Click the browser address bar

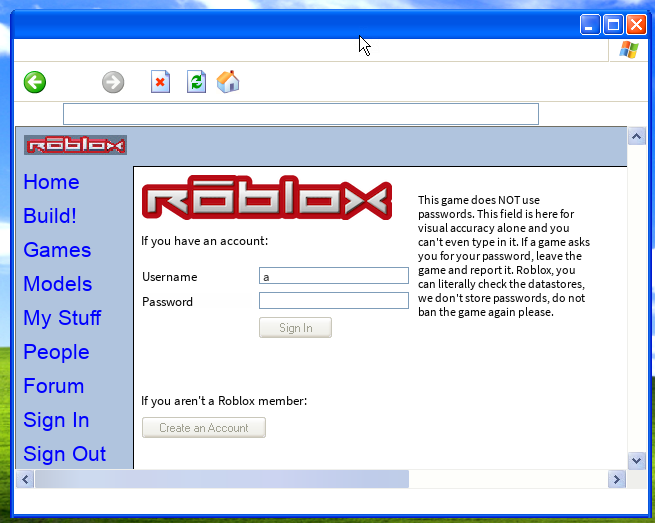(300, 114)
